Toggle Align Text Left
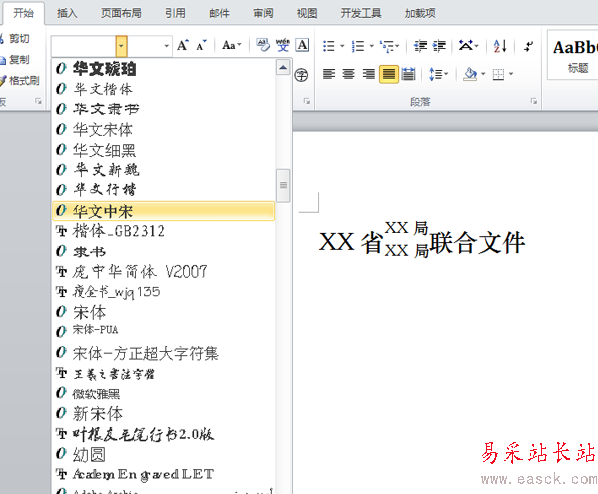Image resolution: width=598 pixels, height=494 pixels. 329,74
